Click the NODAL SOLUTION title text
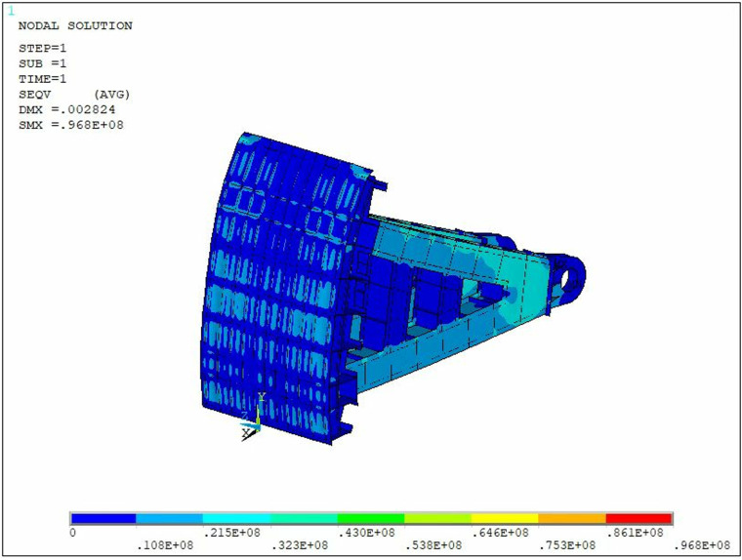 [75, 25]
